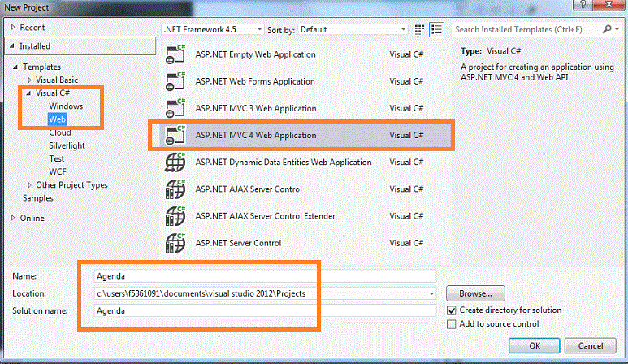
Task: Open the Location path dropdown arrow
Action: (x=431, y=293)
